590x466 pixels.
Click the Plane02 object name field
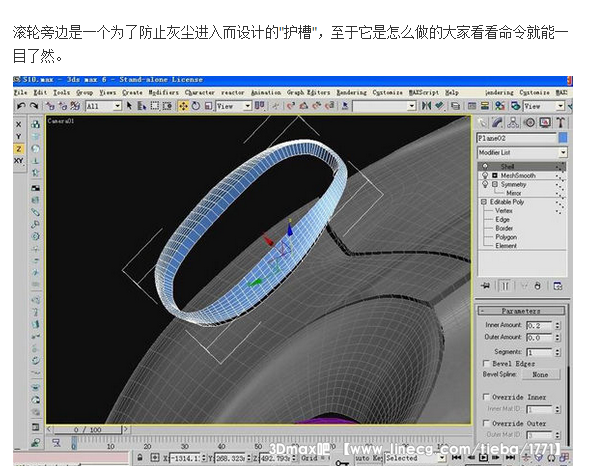click(517, 138)
